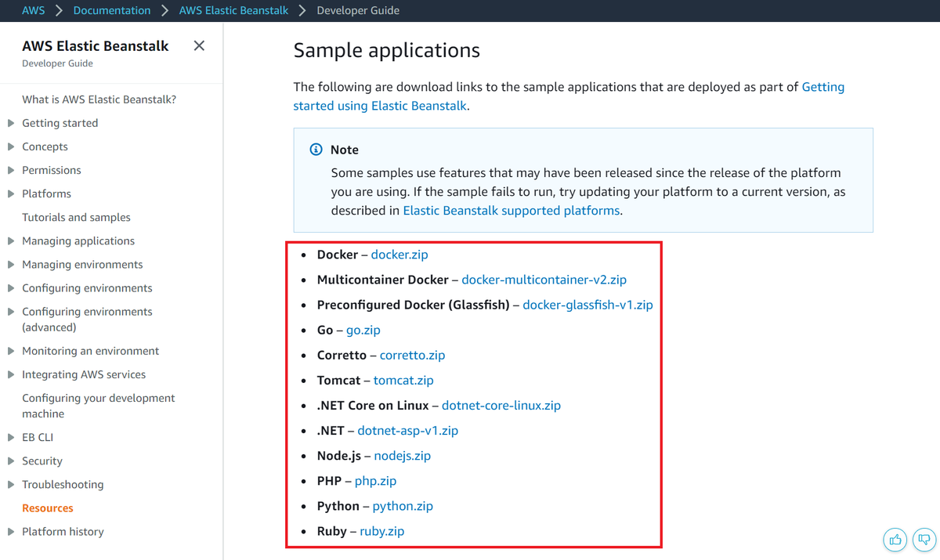Open What is AWS Elastic Beanstalk? page
Image resolution: width=940 pixels, height=560 pixels.
[99, 99]
